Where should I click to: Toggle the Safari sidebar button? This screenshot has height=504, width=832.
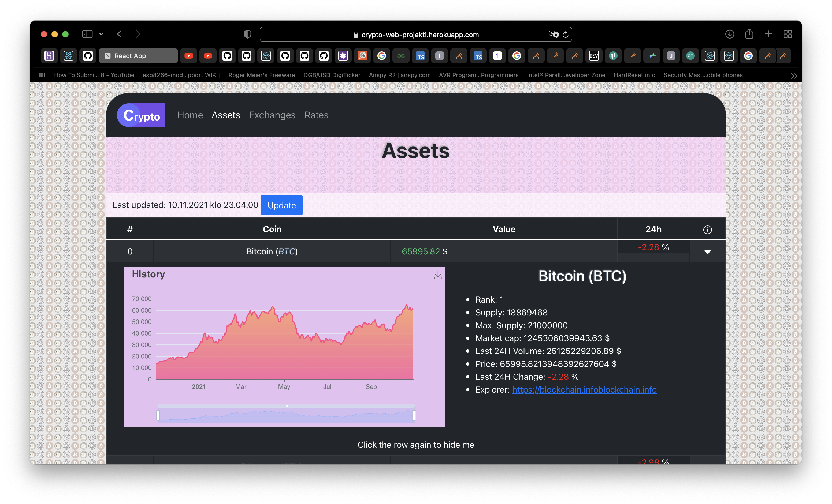pyautogui.click(x=87, y=34)
